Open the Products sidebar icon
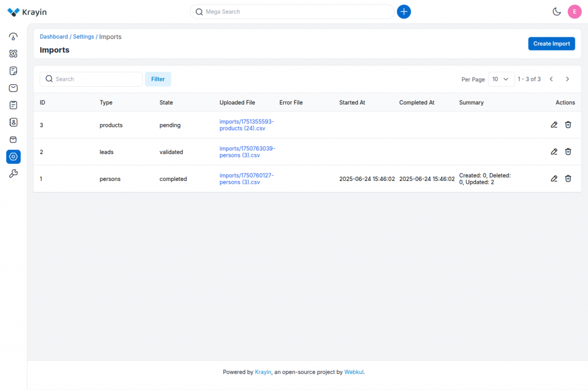Viewport: 588px width, 390px height. [x=13, y=140]
